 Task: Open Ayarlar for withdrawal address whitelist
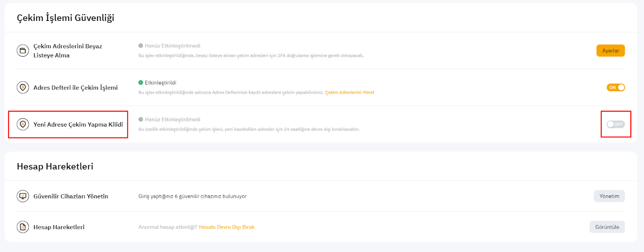pos(610,51)
